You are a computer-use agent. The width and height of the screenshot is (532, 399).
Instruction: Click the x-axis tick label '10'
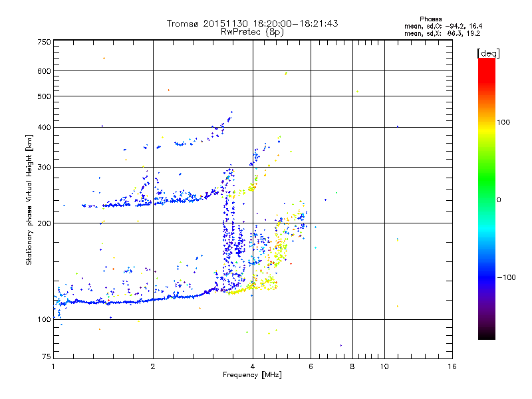[384, 366]
